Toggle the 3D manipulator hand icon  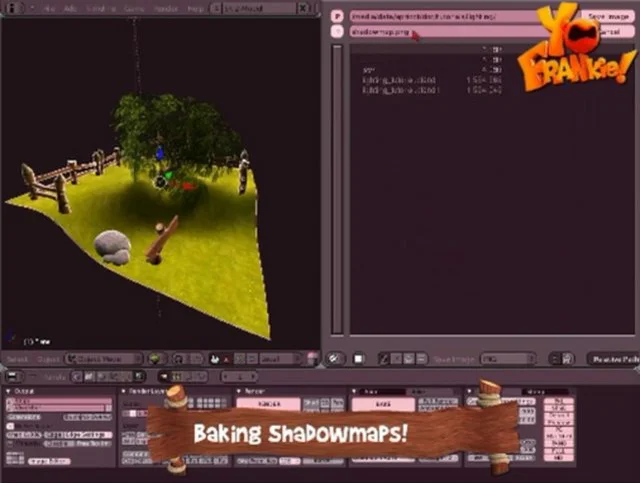click(215, 359)
